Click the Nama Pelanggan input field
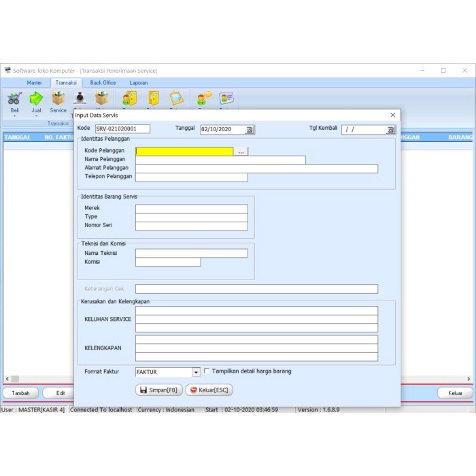This screenshot has height=476, width=476. click(x=220, y=160)
